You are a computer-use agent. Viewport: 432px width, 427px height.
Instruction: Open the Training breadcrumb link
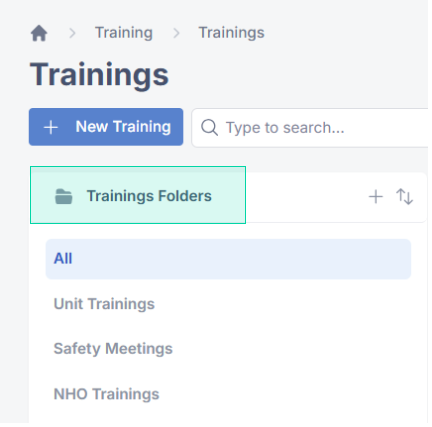(124, 33)
